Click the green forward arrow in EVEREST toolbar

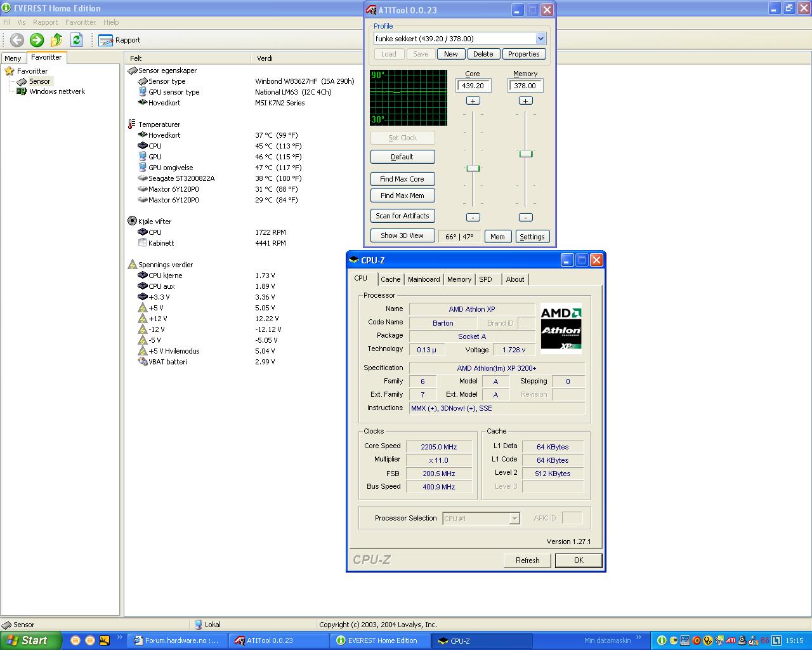(x=37, y=40)
